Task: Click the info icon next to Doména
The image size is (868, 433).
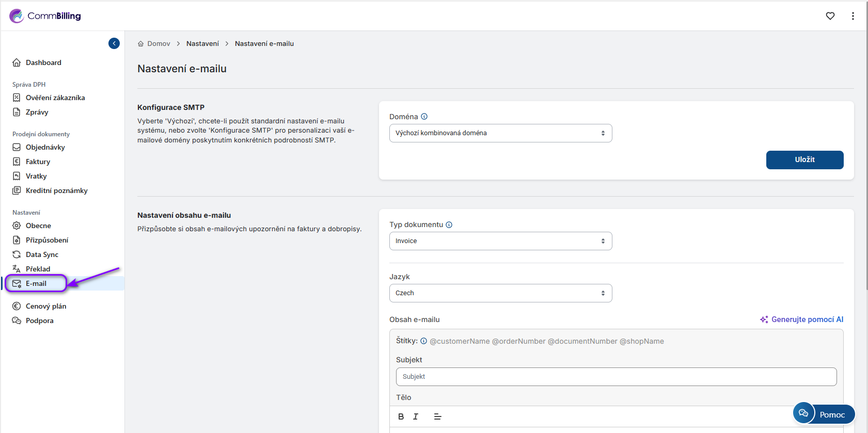Action: click(x=424, y=117)
